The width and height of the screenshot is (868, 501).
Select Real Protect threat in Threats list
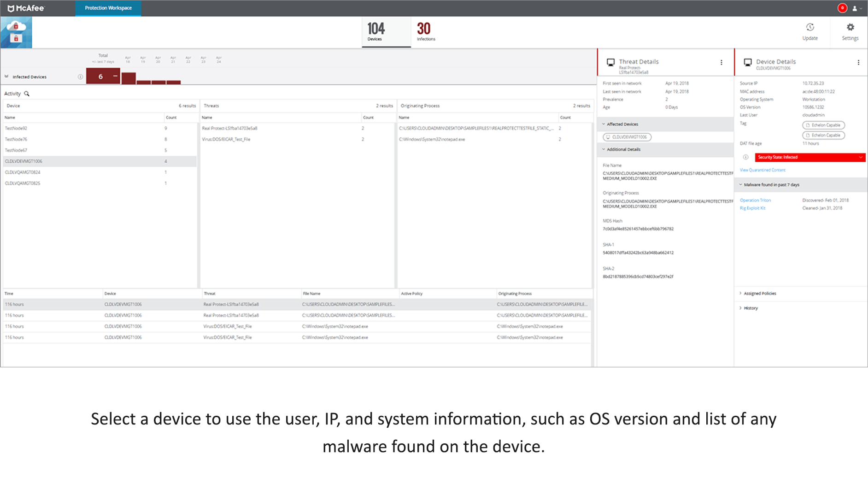pos(297,128)
